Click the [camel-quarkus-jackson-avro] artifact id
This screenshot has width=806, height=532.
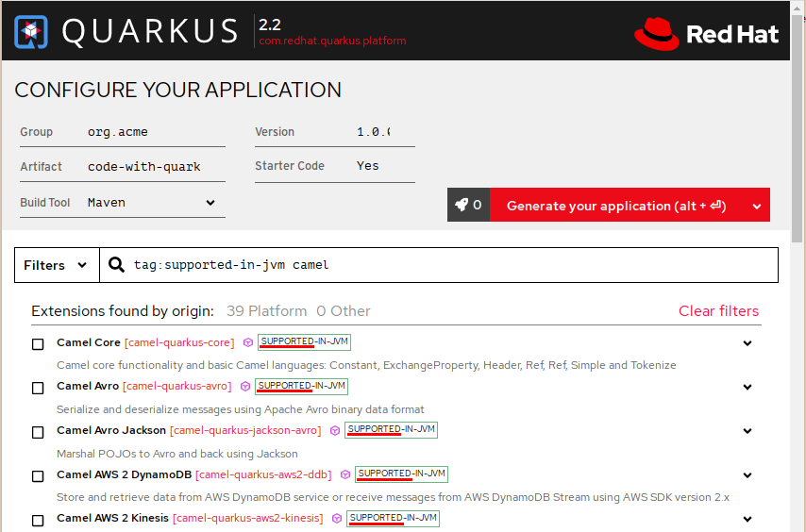click(x=245, y=430)
